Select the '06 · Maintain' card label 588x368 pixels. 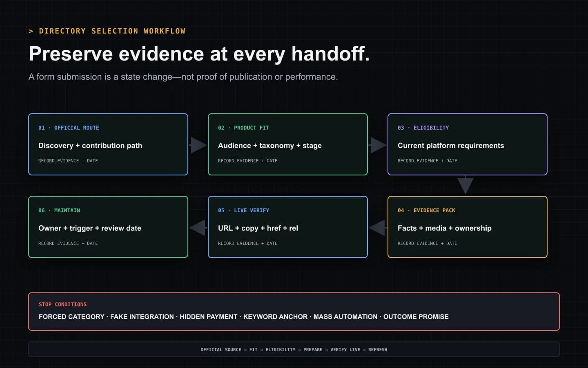pyautogui.click(x=59, y=210)
